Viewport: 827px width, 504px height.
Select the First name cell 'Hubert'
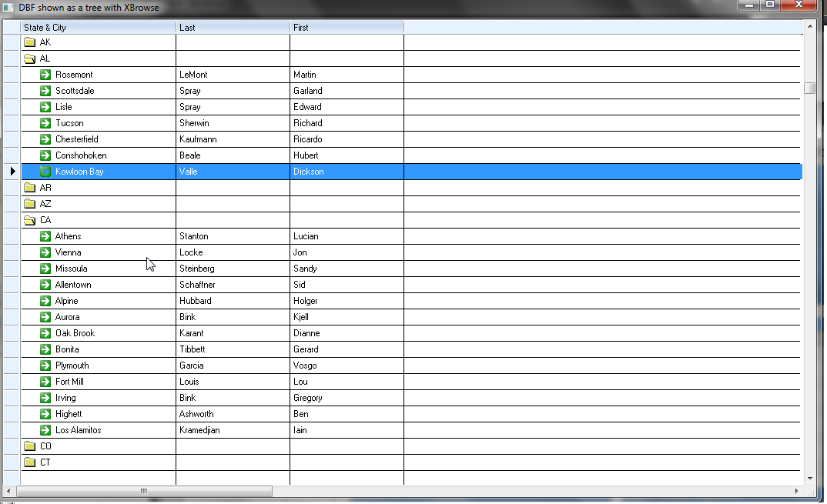(347, 155)
